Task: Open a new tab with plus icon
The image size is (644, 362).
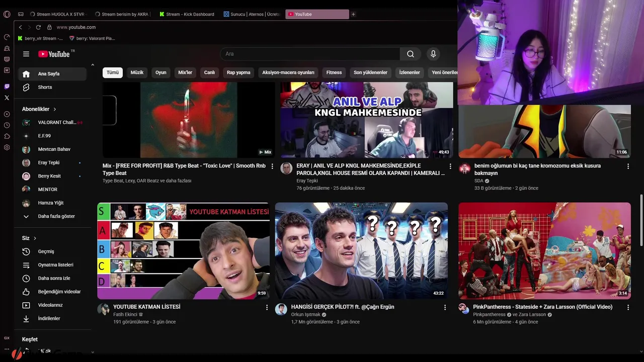Action: (353, 14)
